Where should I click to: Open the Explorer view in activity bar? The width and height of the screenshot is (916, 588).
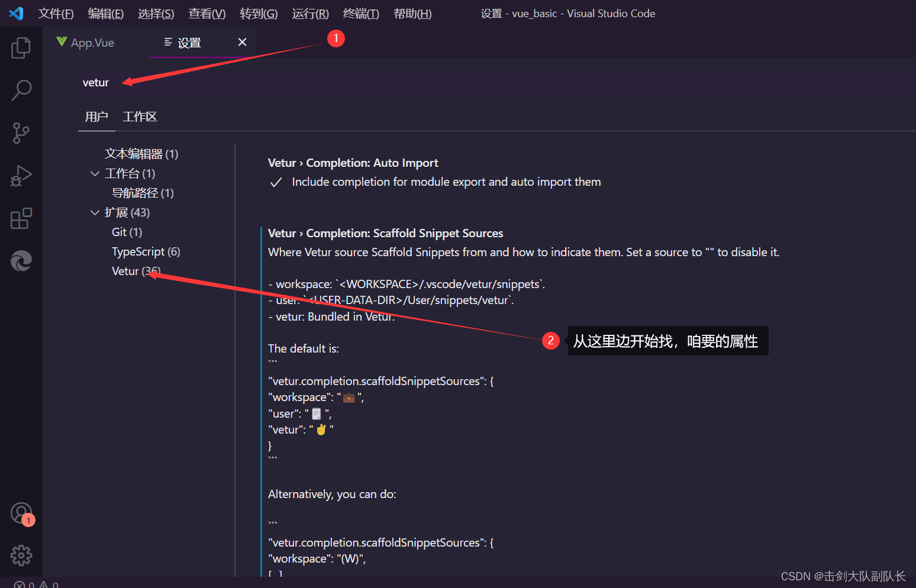21,48
